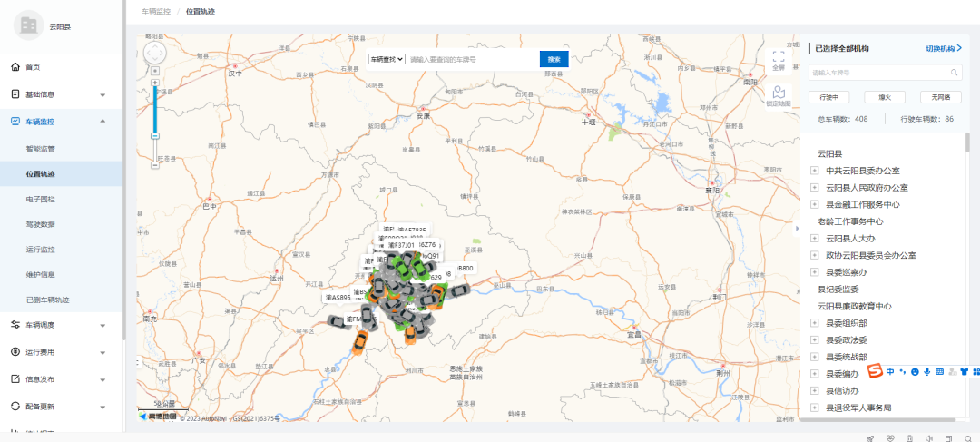Screen dimensions: 980x442
Task: Expand the 车辆调度 menu arrow
Action: [x=103, y=325]
